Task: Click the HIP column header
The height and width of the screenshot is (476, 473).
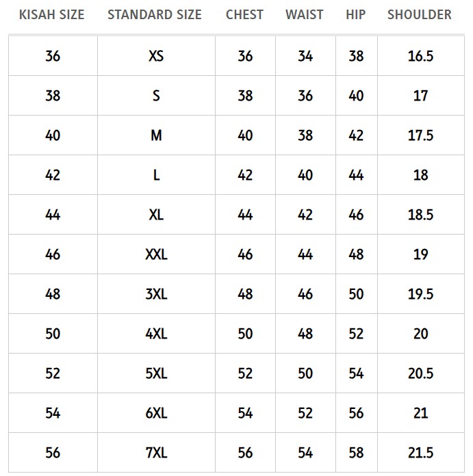Action: pos(355,14)
